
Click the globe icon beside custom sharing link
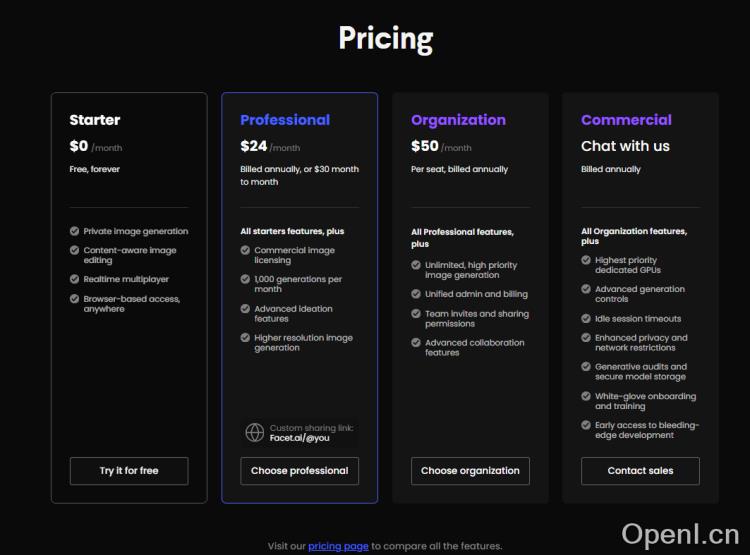pyautogui.click(x=255, y=432)
